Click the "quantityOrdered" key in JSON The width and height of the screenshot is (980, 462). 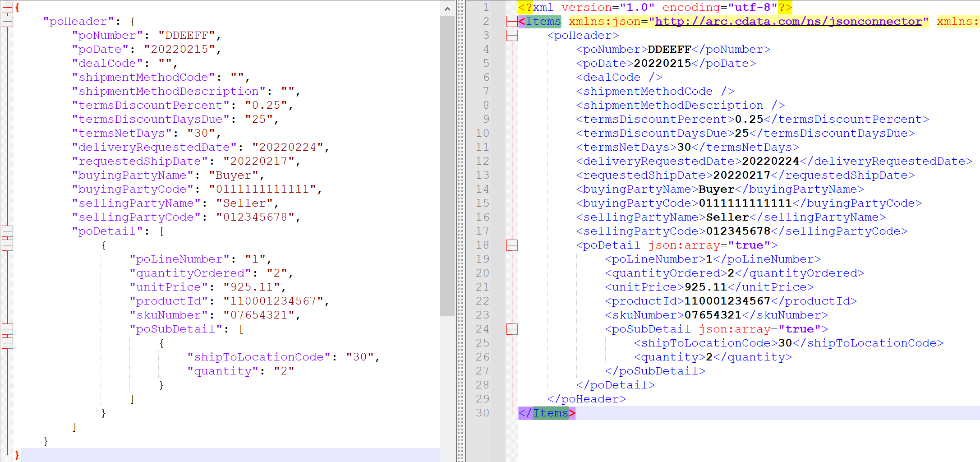(190, 273)
